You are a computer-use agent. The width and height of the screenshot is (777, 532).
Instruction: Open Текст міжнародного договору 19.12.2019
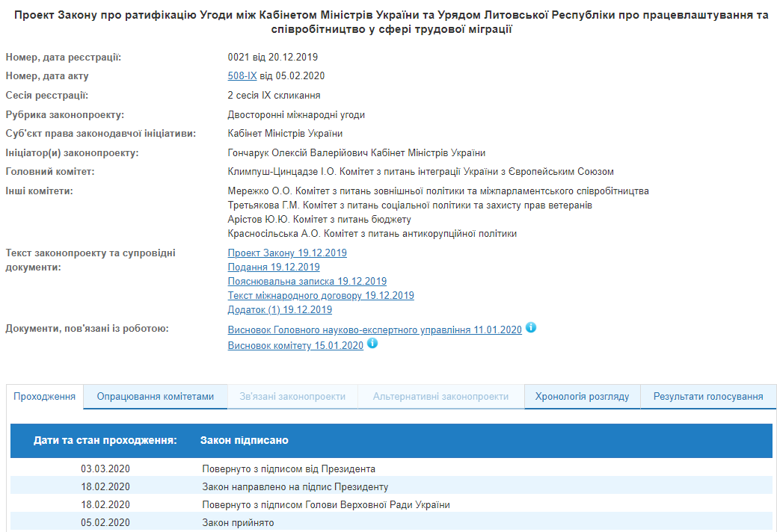(321, 296)
